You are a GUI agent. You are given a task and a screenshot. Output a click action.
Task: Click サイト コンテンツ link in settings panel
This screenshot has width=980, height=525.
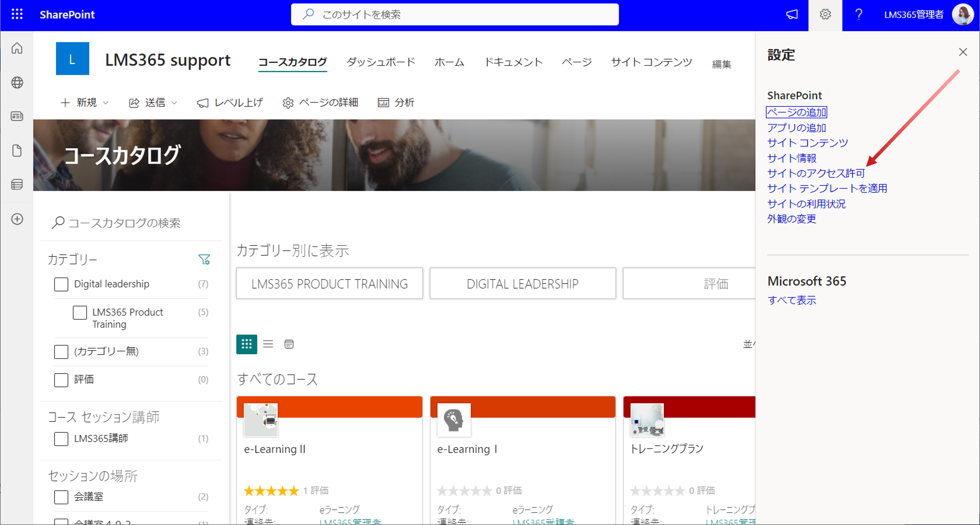point(807,143)
